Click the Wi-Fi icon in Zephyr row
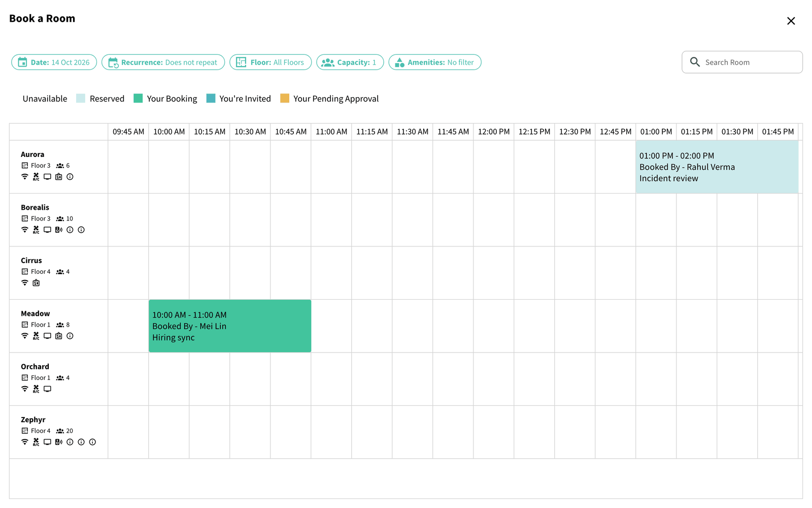 tap(25, 442)
